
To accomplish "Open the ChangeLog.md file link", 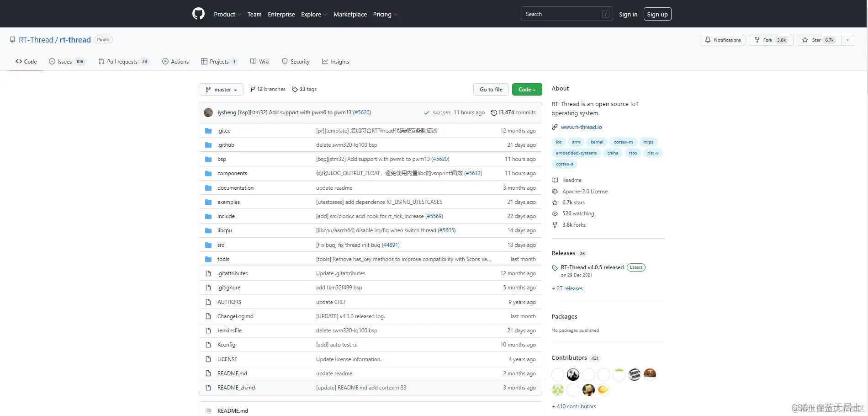I will point(235,316).
